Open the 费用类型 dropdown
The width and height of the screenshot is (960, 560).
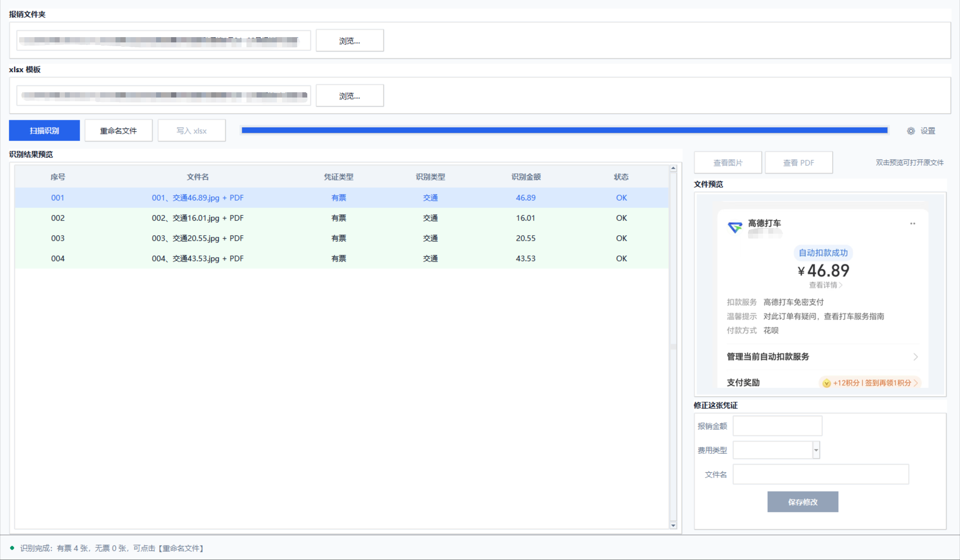click(816, 450)
